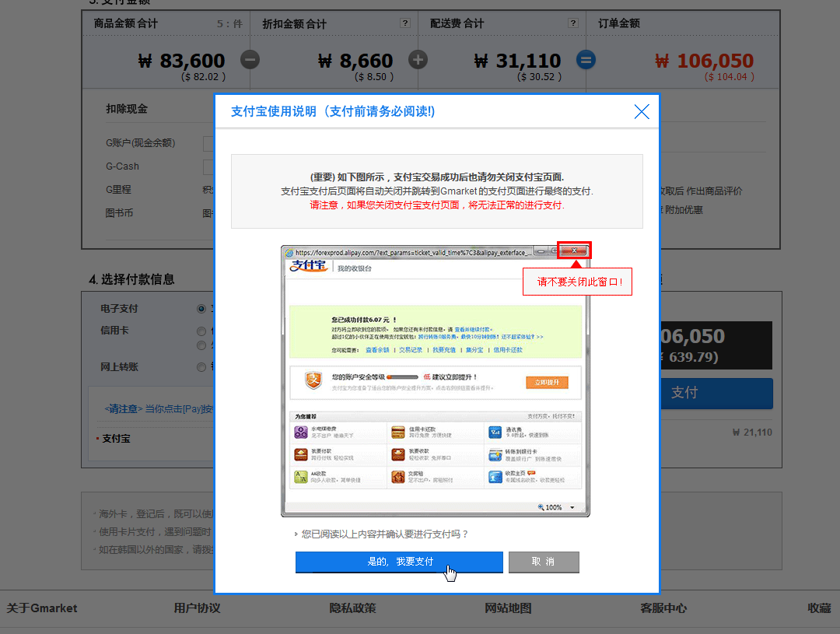840x634 pixels.
Task: Open the 隐私政策 footer link
Action: (352, 608)
